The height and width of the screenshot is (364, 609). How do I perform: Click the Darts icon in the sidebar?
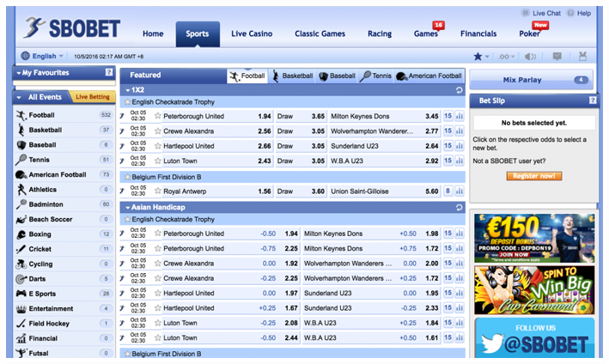point(21,279)
